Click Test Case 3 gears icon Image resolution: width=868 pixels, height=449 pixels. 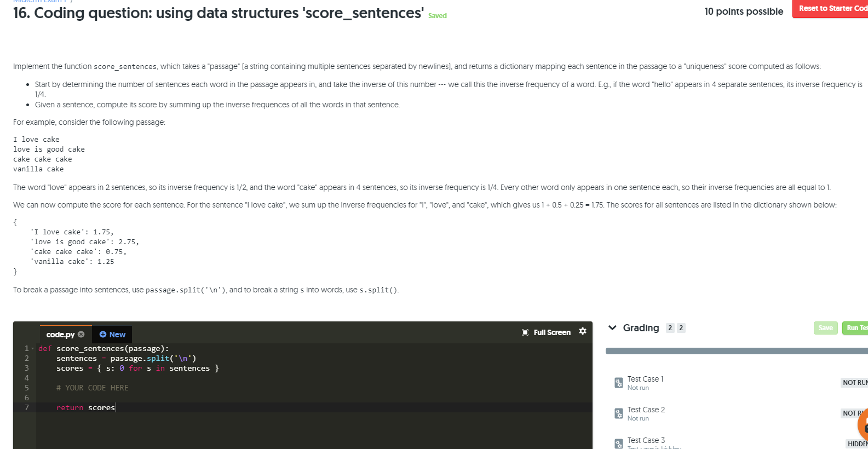click(618, 444)
